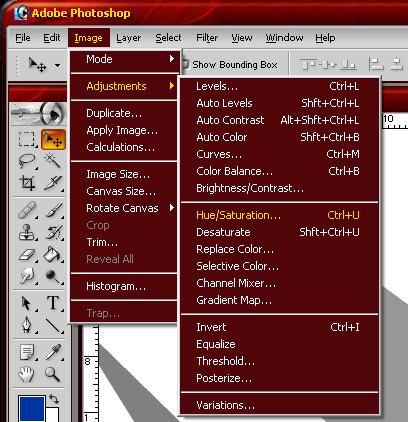Expand the Adjustments submenu

[x=124, y=86]
